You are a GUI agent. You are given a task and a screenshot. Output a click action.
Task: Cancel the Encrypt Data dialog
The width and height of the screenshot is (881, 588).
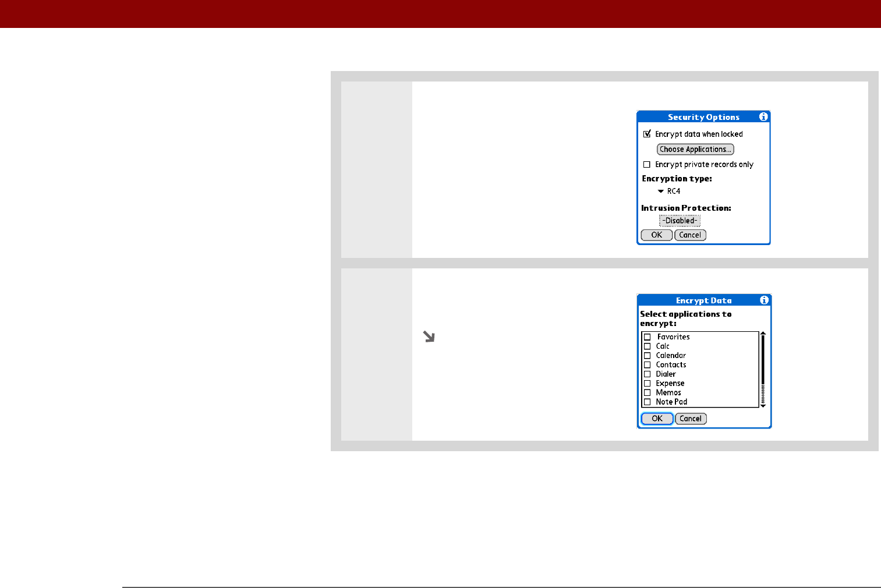[691, 419]
